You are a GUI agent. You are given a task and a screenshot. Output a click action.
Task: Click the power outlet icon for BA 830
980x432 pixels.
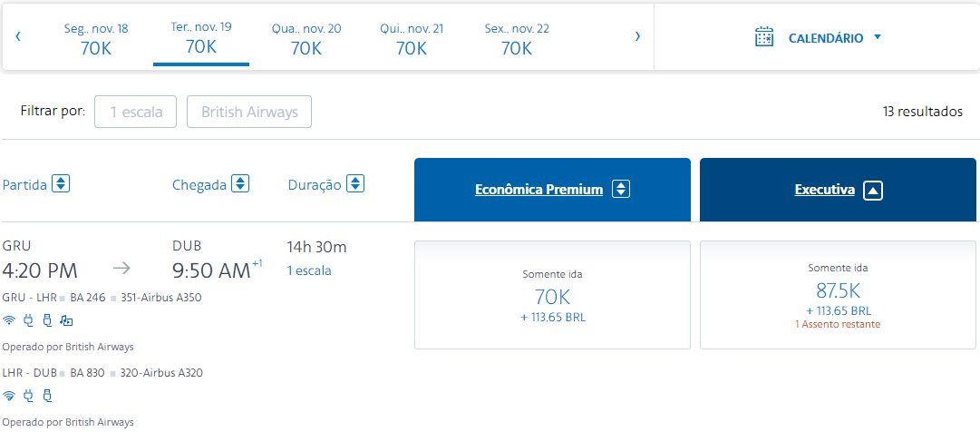[28, 395]
